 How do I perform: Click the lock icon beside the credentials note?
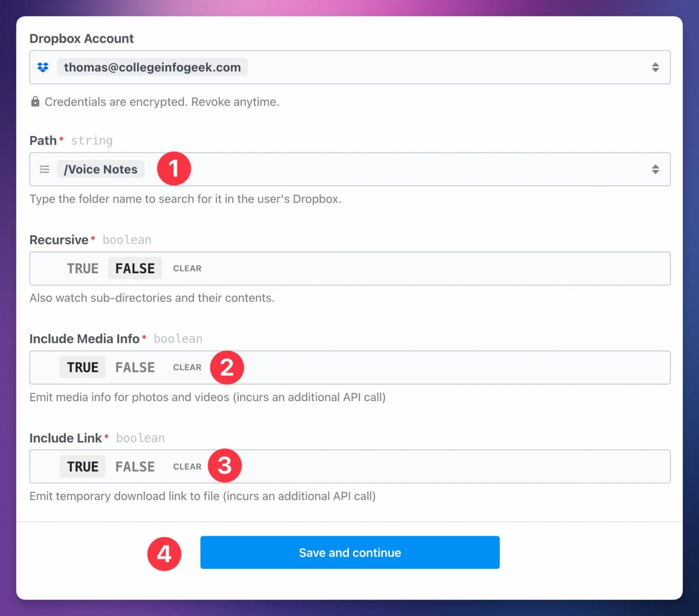[35, 102]
